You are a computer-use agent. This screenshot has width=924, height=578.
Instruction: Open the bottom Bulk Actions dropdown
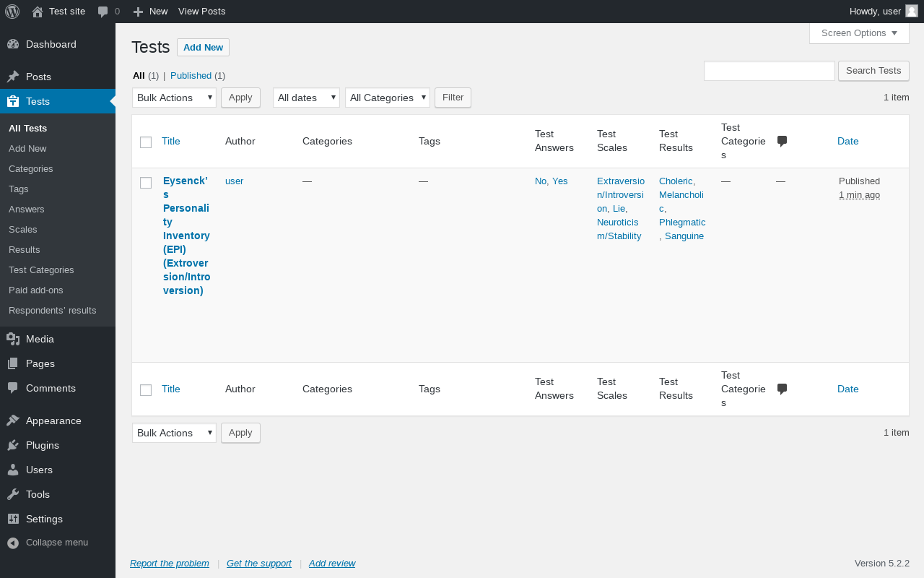pyautogui.click(x=174, y=433)
